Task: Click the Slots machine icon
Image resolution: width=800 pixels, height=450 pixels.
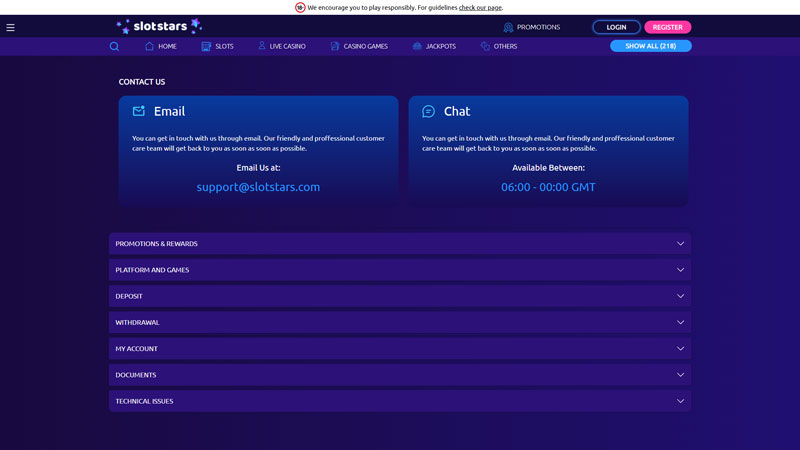Action: (x=206, y=46)
